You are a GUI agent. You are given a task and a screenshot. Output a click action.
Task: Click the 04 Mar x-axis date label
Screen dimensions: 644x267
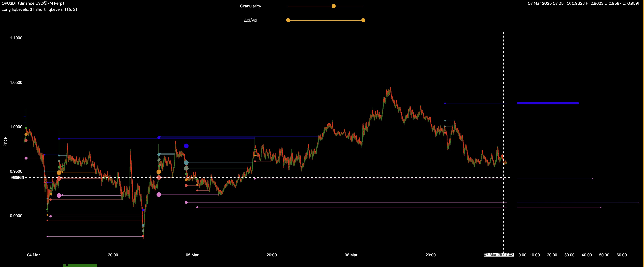click(x=34, y=255)
